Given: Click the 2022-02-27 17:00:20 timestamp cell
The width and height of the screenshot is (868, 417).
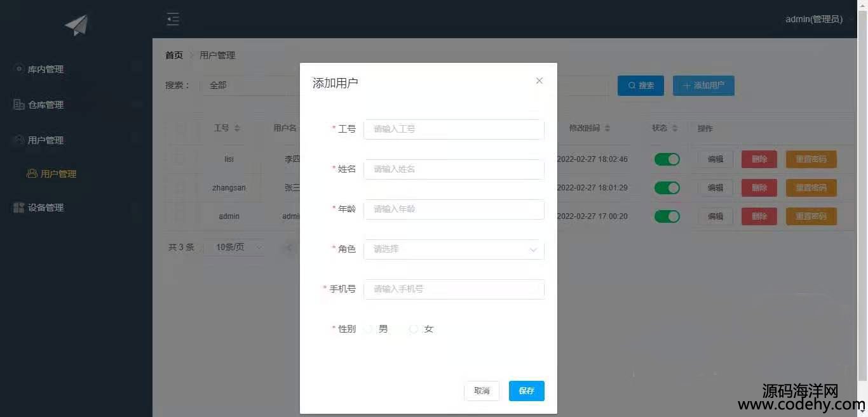Looking at the screenshot, I should click(x=592, y=216).
